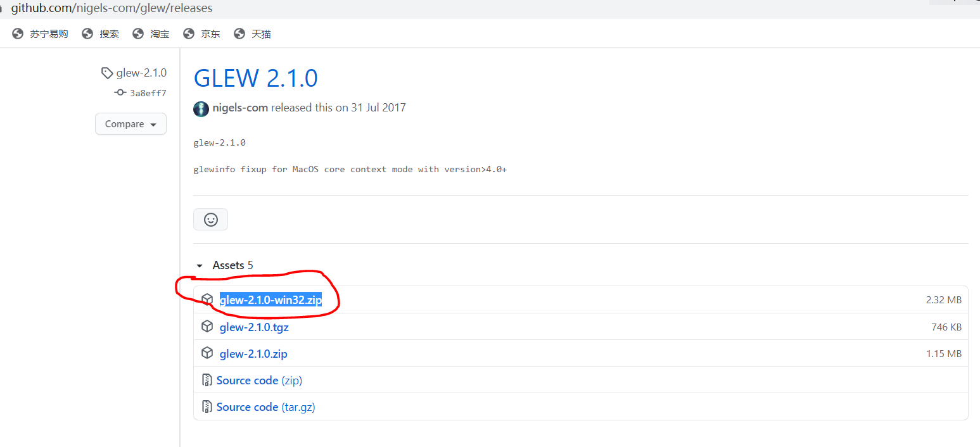The width and height of the screenshot is (980, 447).
Task: Open the smiley emoji reaction picker
Action: (x=210, y=219)
